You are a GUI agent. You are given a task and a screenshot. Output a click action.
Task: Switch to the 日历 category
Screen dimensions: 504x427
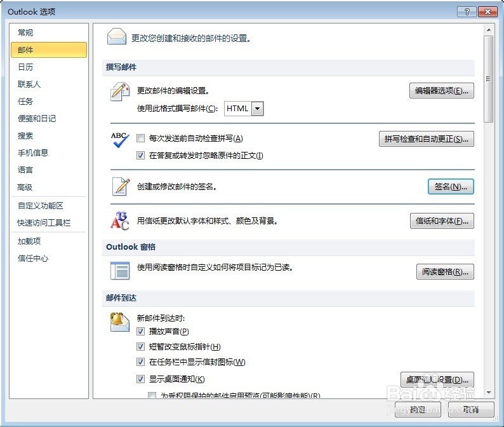(49, 67)
